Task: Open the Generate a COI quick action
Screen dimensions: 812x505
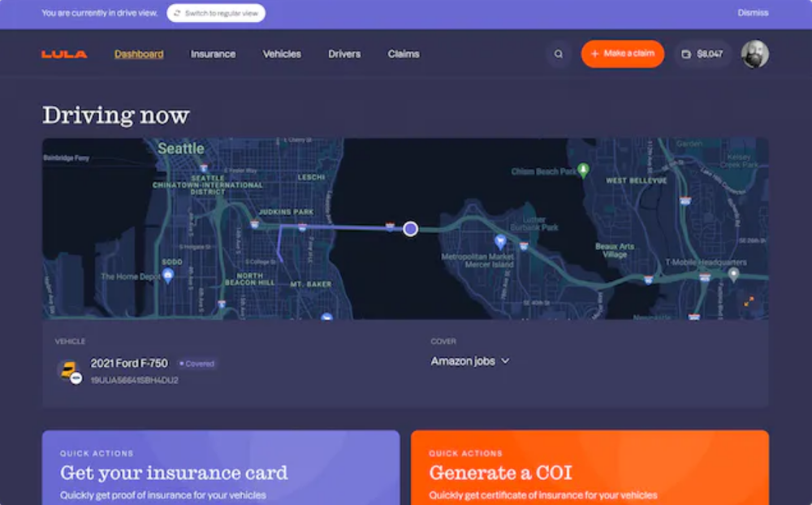Action: tap(590, 467)
